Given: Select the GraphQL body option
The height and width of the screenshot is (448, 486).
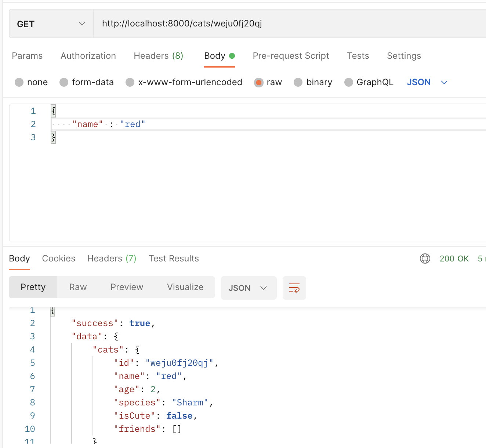Looking at the screenshot, I should pyautogui.click(x=349, y=82).
